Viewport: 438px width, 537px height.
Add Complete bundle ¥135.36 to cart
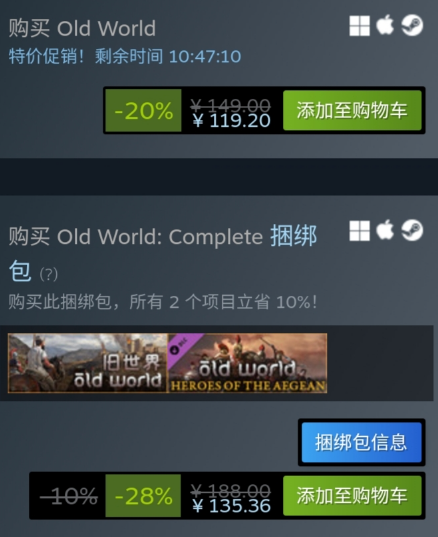(x=352, y=496)
